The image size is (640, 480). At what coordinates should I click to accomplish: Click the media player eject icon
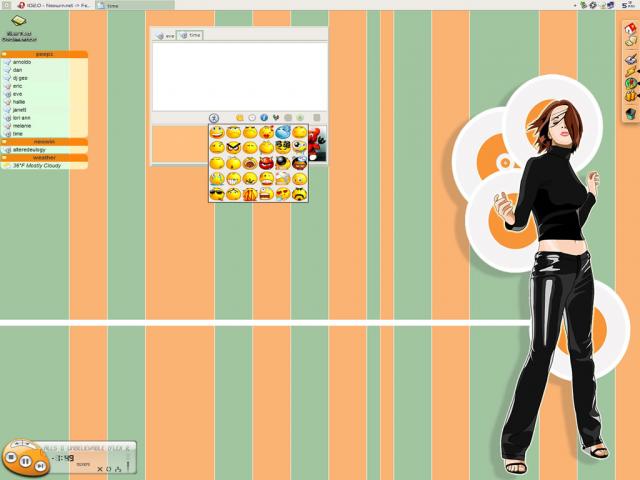pos(118,469)
